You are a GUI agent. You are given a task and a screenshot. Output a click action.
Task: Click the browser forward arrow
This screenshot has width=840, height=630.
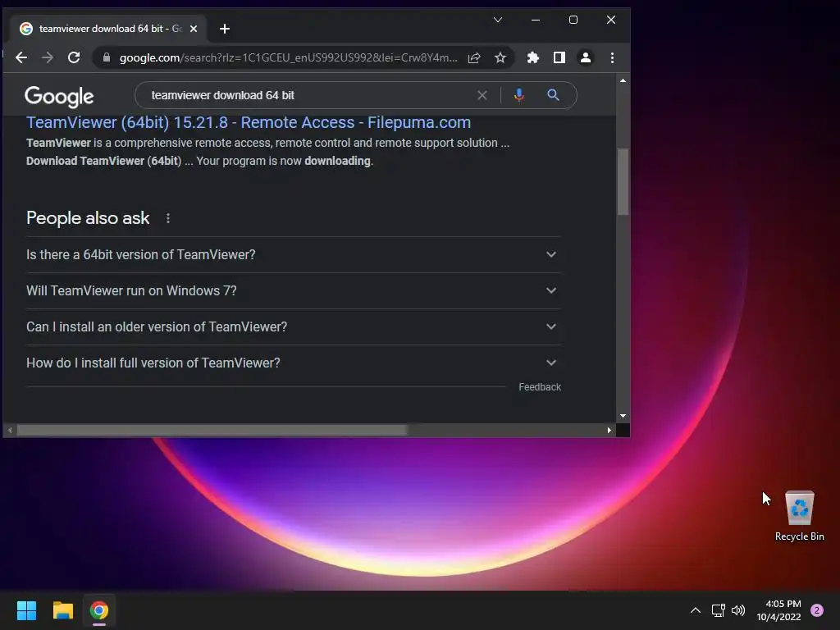pos(47,57)
